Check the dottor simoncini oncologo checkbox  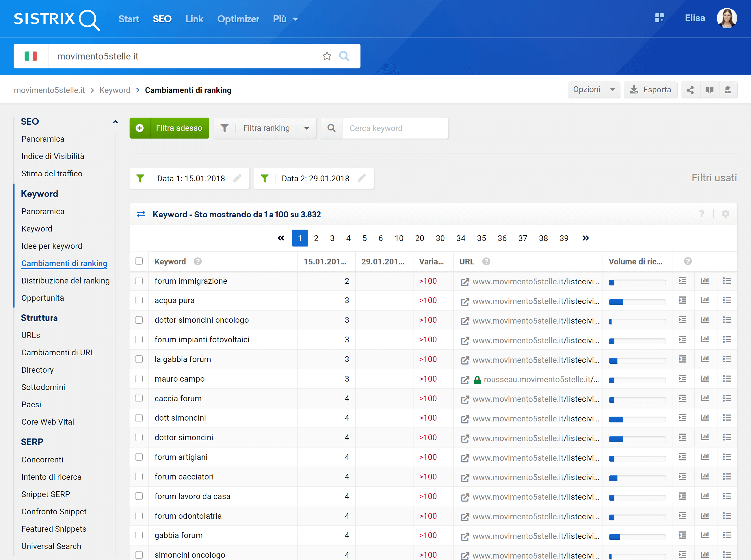click(x=139, y=320)
